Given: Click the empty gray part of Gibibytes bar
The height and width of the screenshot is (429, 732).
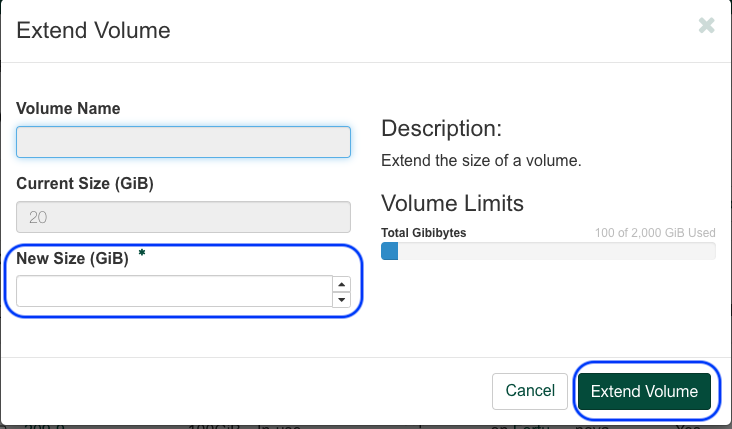Looking at the screenshot, I should pos(556,251).
